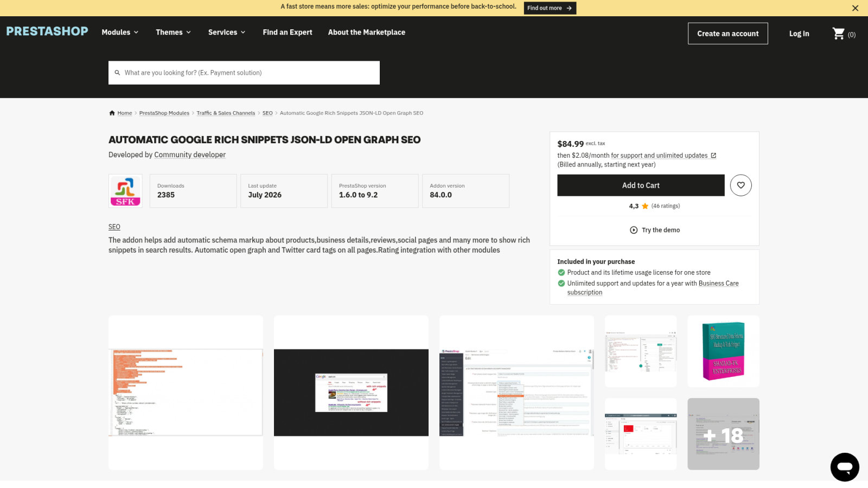868x488 pixels.
Task: Click PrestaShop version 1.6.0 to 9.2
Action: tap(375, 191)
